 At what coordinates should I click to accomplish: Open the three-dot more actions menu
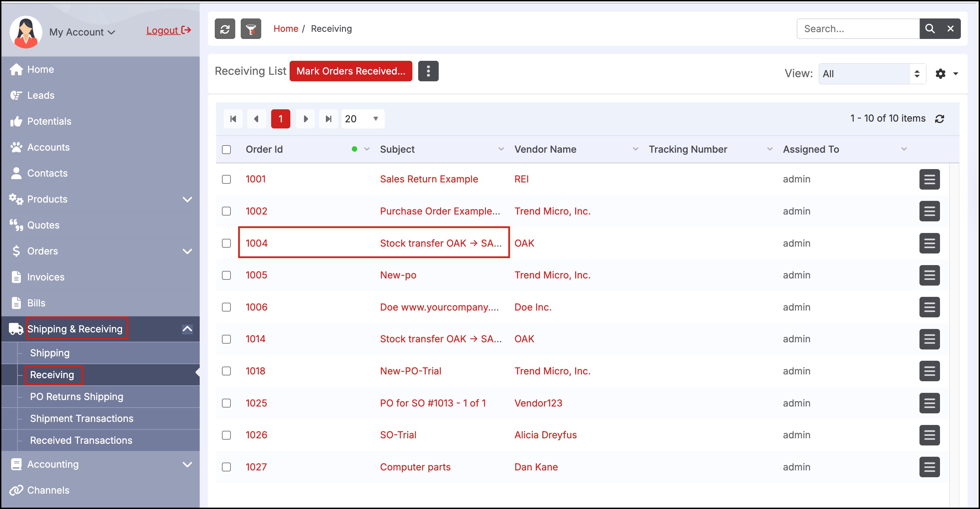(428, 71)
